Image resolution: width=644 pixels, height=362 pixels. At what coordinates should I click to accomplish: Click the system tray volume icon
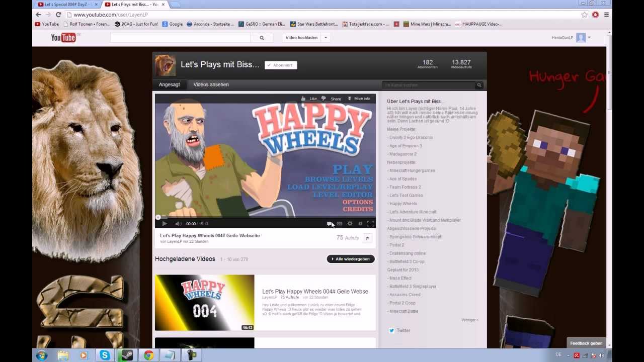point(601,355)
